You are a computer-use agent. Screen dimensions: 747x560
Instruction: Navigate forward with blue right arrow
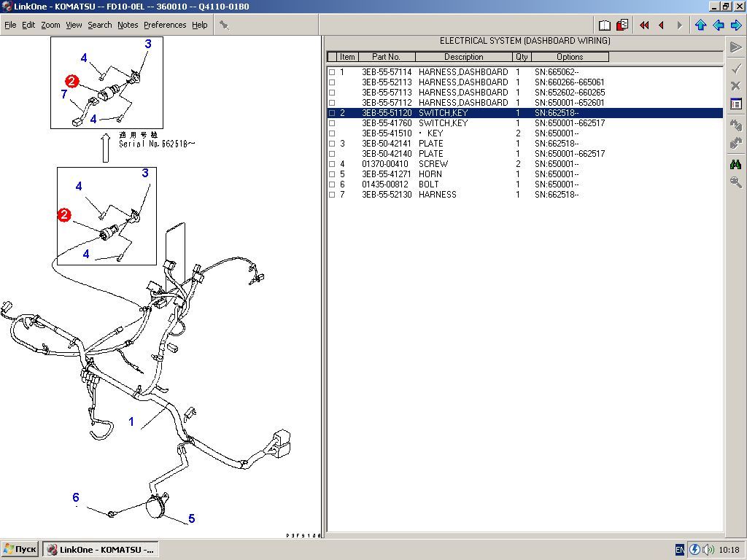coord(736,26)
